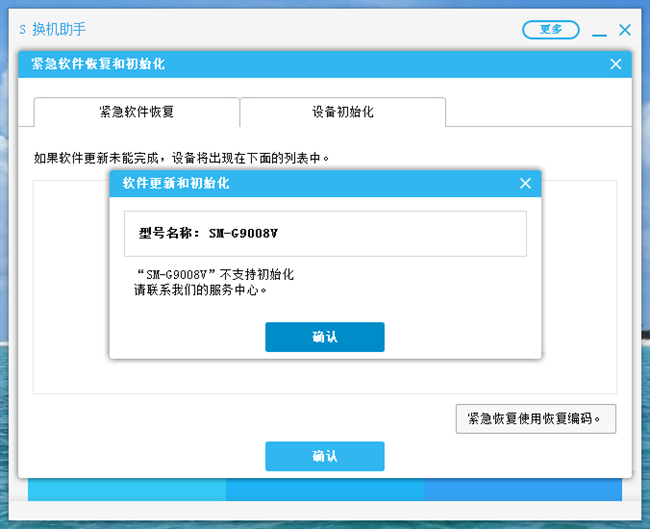The height and width of the screenshot is (529, 650).
Task: Click the S logo in the title bar
Action: (x=23, y=30)
